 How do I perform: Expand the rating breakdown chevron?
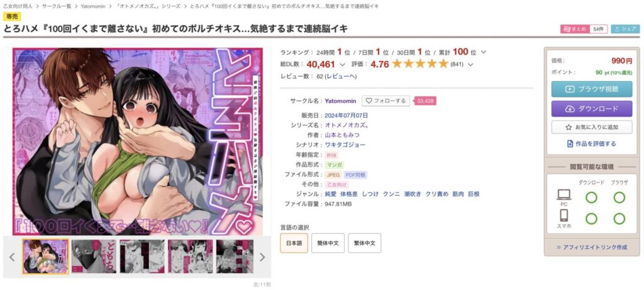pyautogui.click(x=470, y=64)
